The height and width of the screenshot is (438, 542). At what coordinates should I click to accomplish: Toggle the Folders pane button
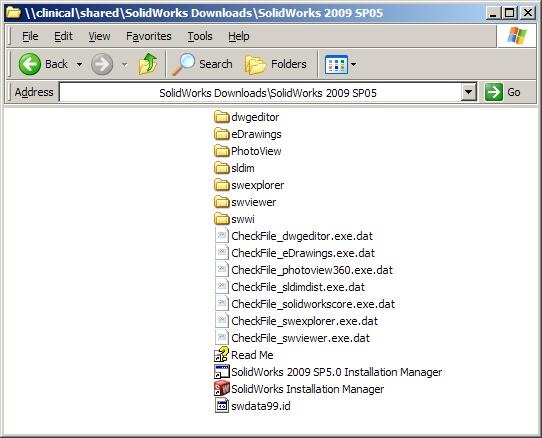click(276, 64)
